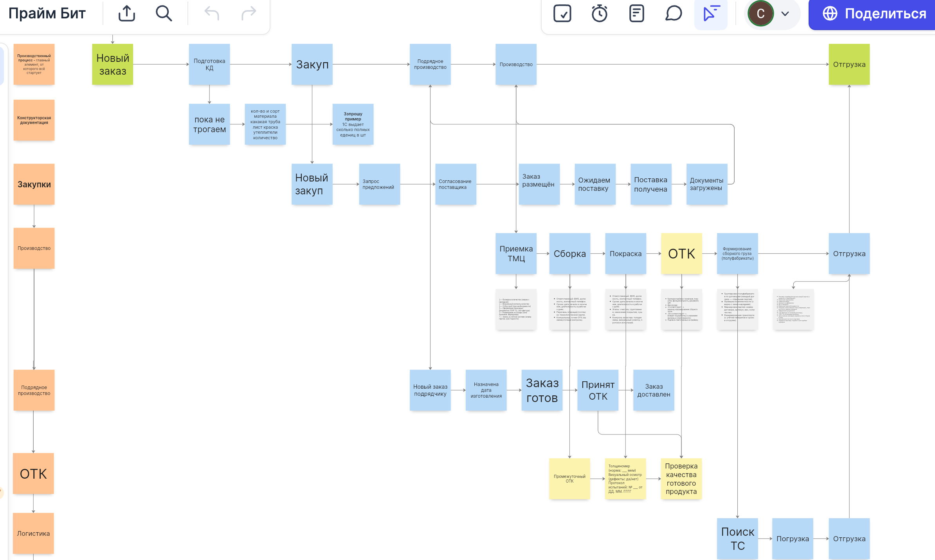Select the green Новый заказ sticky note
This screenshot has height=560, width=935.
(x=113, y=65)
